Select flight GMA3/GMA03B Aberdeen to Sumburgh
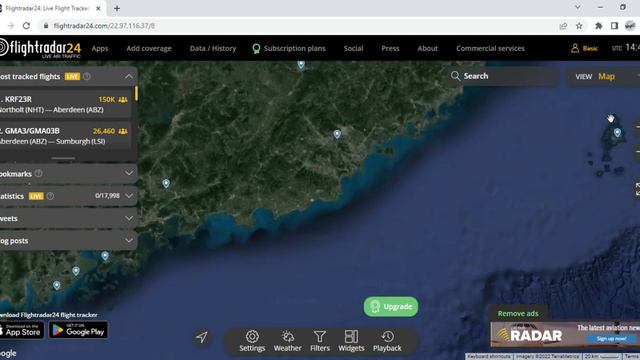 (x=65, y=136)
